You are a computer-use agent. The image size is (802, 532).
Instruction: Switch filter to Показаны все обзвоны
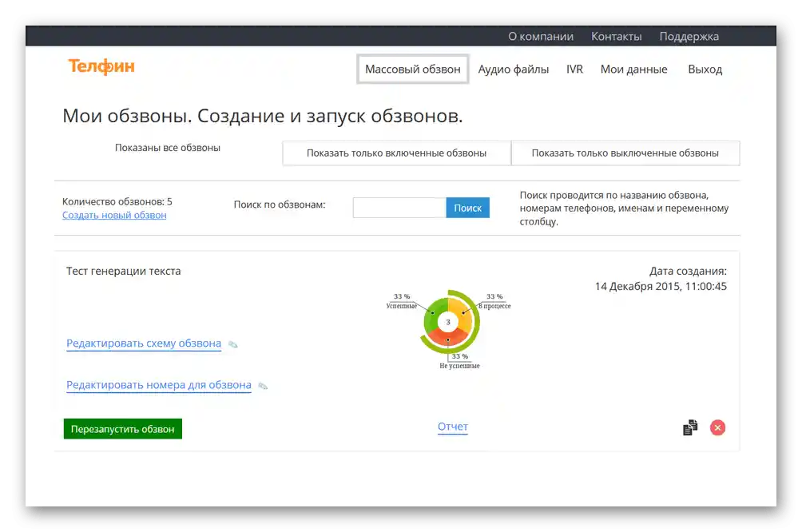[x=168, y=147]
